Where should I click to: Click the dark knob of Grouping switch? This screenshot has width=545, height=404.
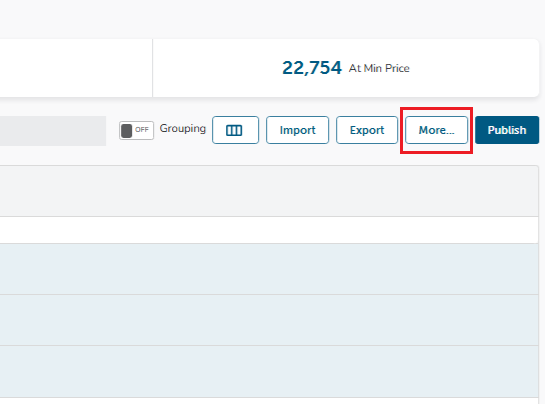point(127,131)
